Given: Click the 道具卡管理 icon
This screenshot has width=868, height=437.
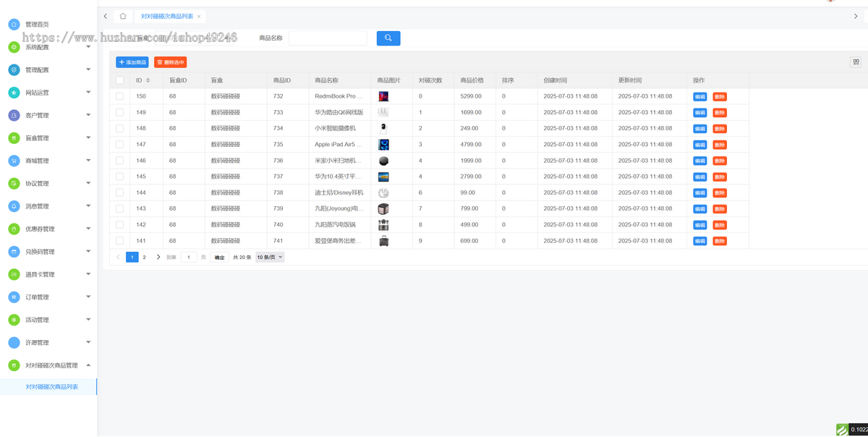Looking at the screenshot, I should [14, 274].
